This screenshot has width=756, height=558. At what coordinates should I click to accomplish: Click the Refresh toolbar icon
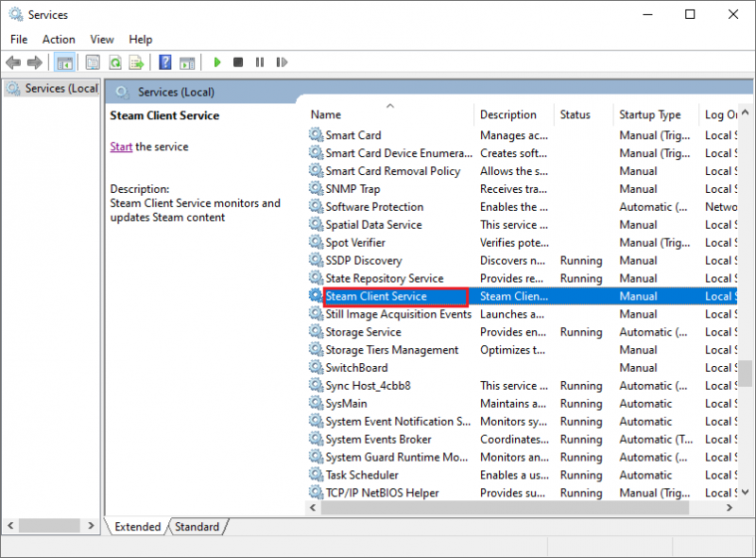pos(115,62)
